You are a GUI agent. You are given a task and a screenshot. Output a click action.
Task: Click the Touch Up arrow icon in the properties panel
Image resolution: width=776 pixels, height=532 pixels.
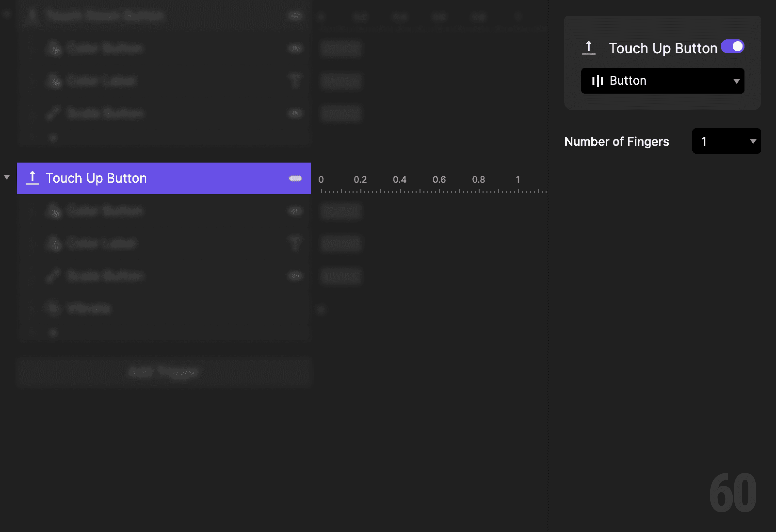pos(589,47)
